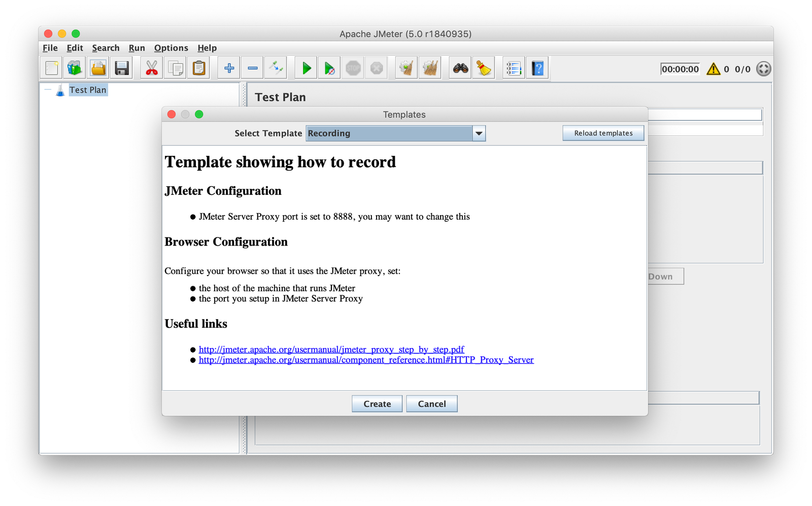Click the Template showing how to record heading
Viewport: 812px width, 506px height.
tap(280, 162)
